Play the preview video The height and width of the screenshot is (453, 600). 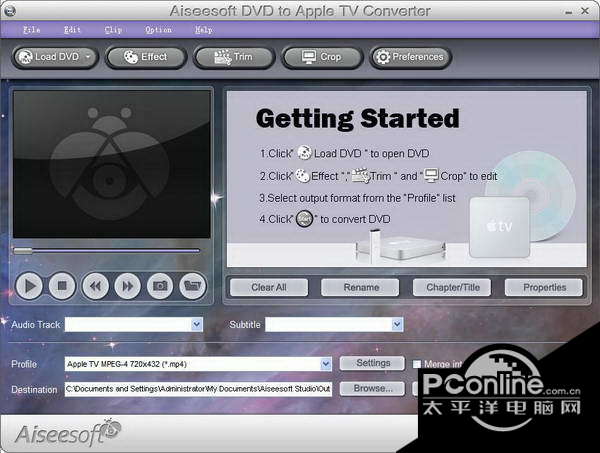click(x=29, y=286)
